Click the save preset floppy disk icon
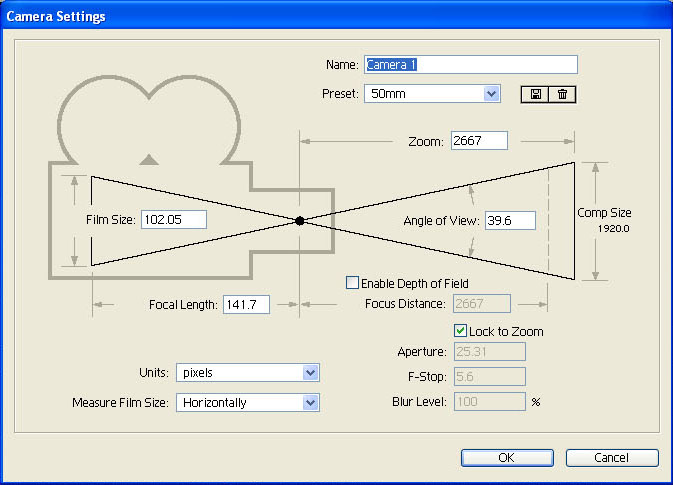Image resolution: width=673 pixels, height=485 pixels. pos(535,94)
